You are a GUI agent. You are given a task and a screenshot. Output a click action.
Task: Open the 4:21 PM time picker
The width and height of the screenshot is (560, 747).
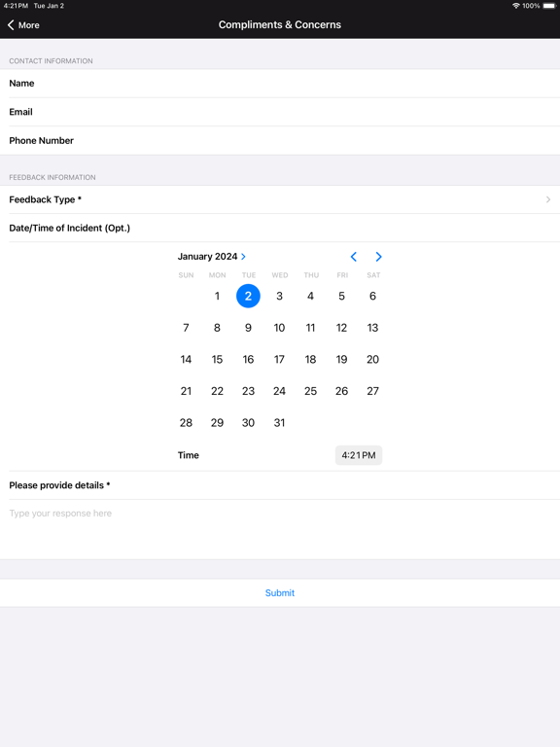359,455
